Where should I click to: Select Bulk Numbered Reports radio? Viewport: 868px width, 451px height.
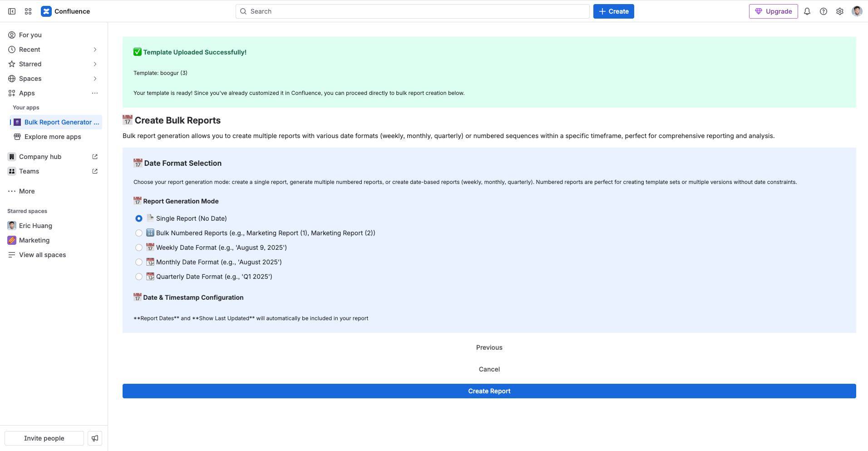[x=139, y=233]
